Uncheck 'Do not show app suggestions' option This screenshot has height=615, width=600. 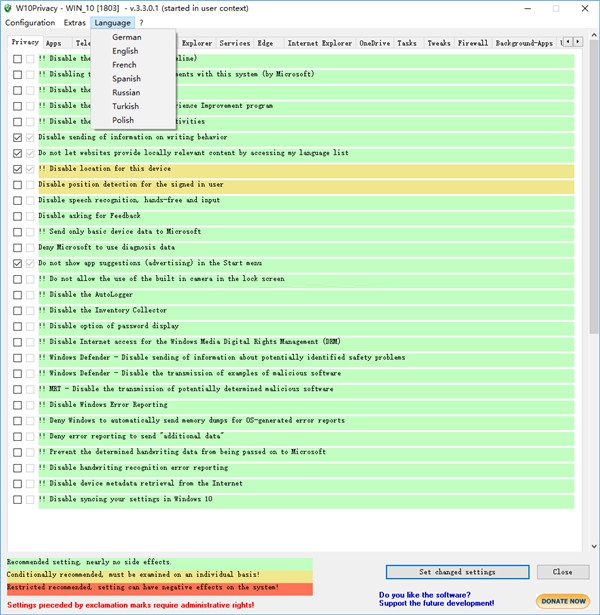click(x=18, y=263)
